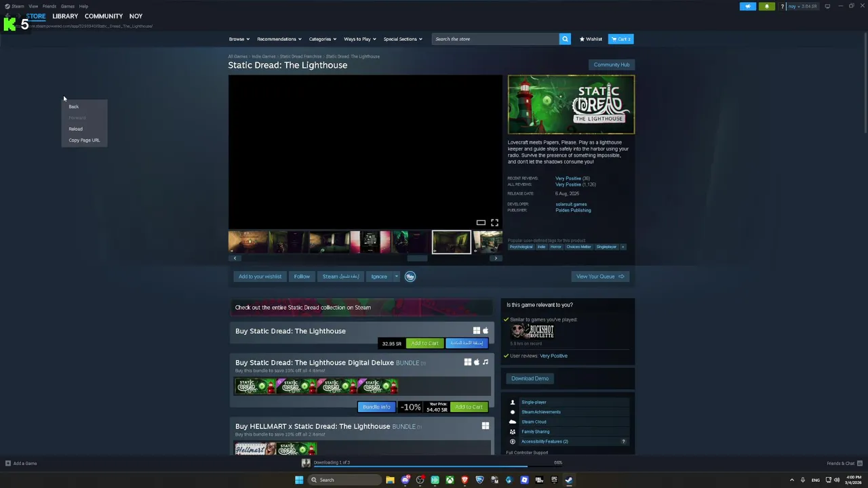868x488 pixels.
Task: Click the Polden Publishing publisher link
Action: click(573, 210)
